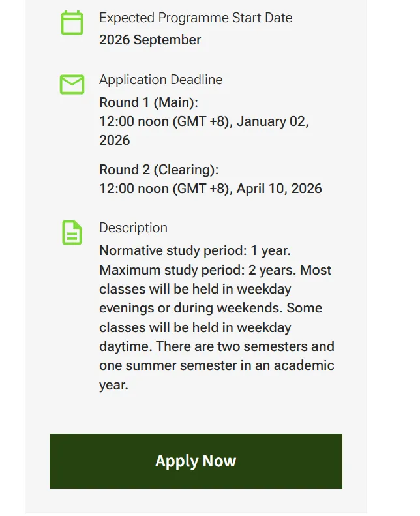The width and height of the screenshot is (420, 516).
Task: Click the Application Deadline heading
Action: pyautogui.click(x=160, y=80)
